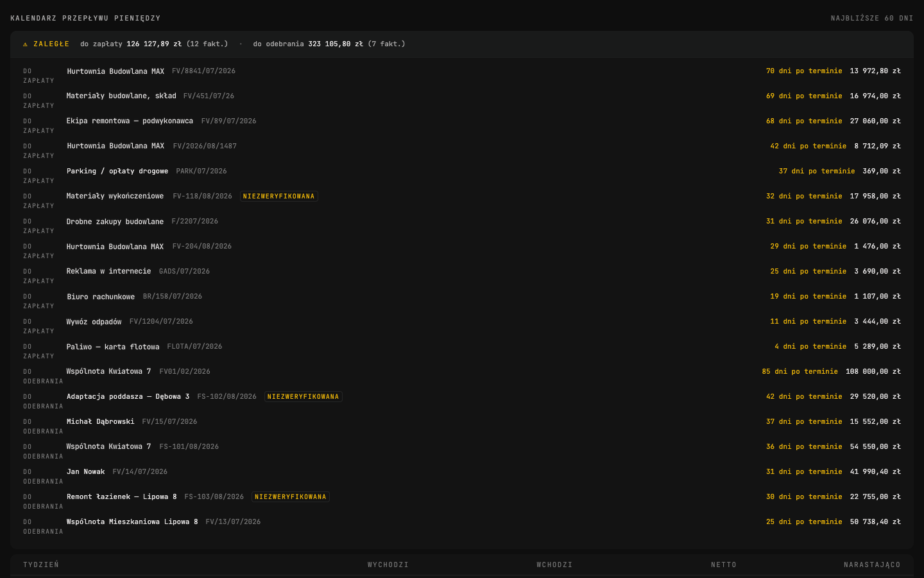Select the Materiały budowlane, skład row name
Image resolution: width=924 pixels, height=578 pixels.
click(121, 96)
